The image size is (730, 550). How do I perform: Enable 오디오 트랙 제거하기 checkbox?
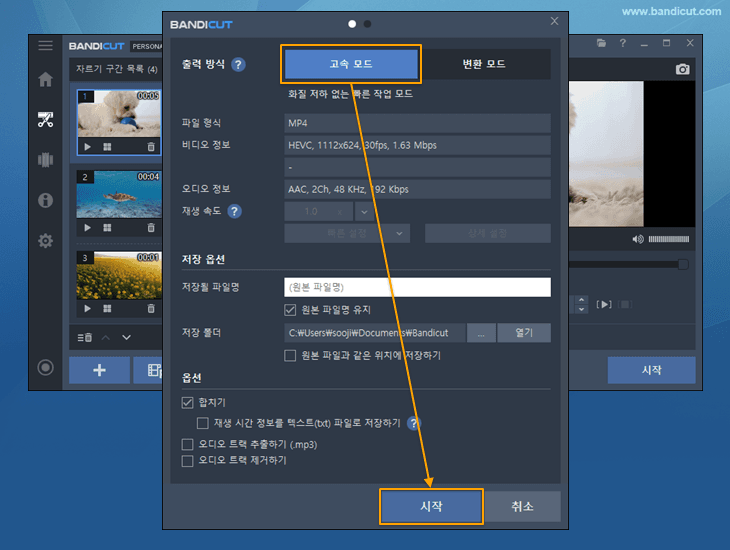tap(187, 461)
